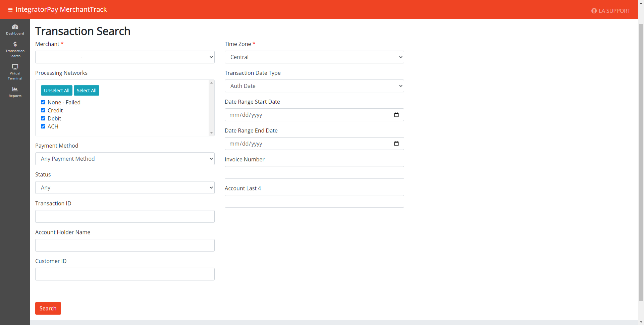Open the Date Range Start Date calendar icon

pos(396,115)
